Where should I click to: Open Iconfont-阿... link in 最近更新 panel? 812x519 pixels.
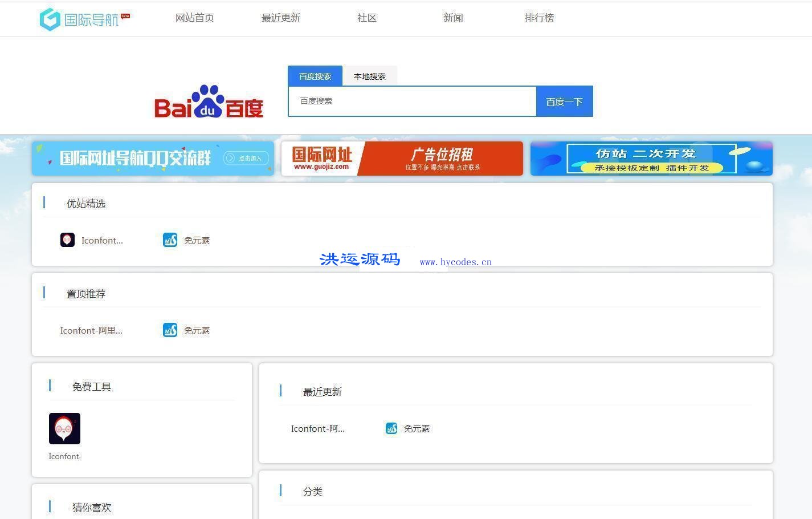point(318,429)
